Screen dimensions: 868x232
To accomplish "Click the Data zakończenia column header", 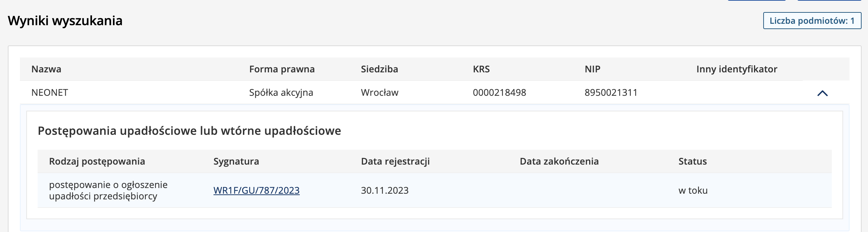I will (x=559, y=161).
